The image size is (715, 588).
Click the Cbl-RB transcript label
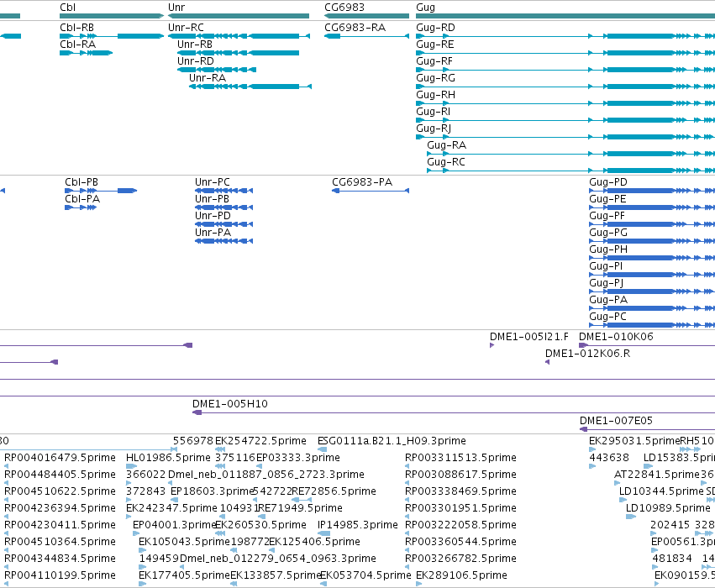76,28
